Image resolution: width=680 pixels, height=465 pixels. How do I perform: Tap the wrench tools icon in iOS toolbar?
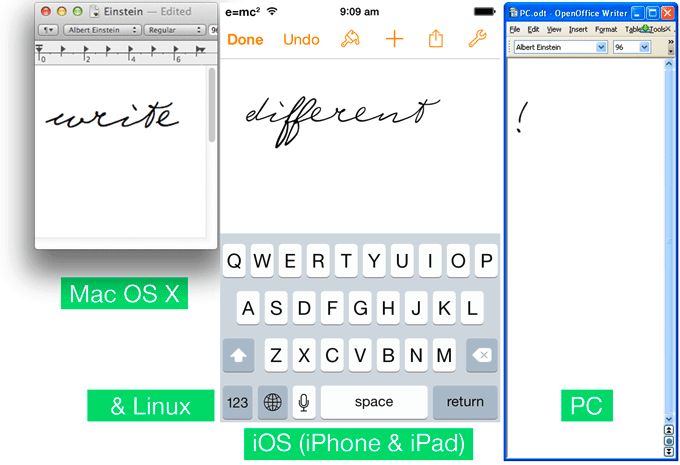[477, 39]
